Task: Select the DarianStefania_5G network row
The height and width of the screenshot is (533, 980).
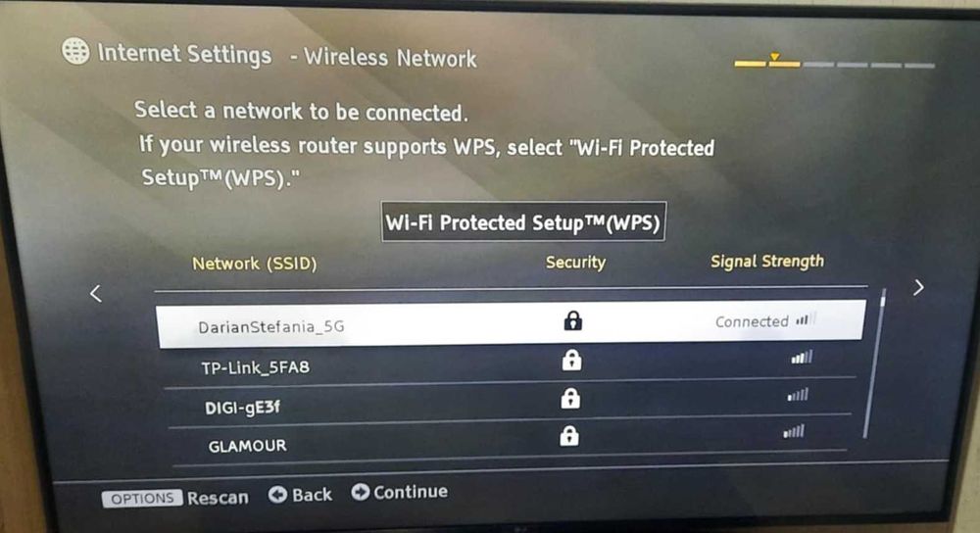Action: pyautogui.click(x=511, y=323)
